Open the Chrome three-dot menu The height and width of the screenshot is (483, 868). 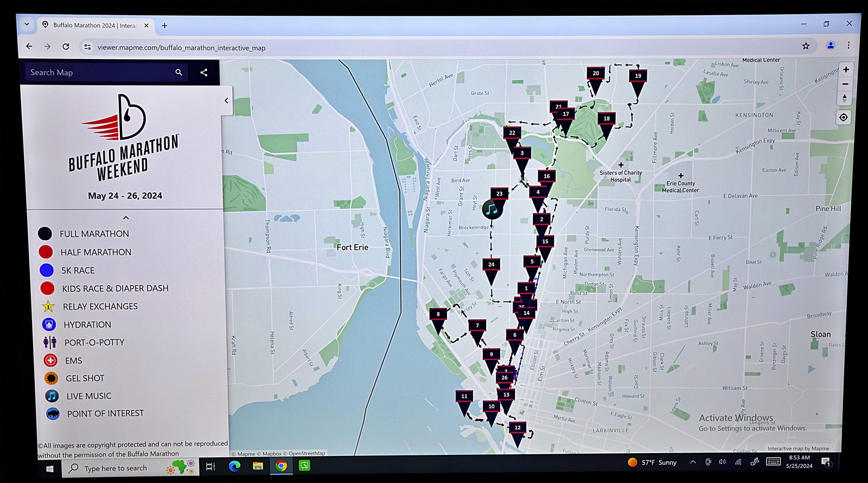tap(848, 46)
